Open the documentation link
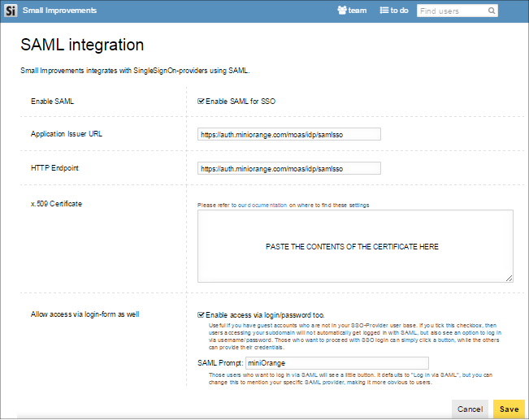Screen dimensions: 529x420 [x=267, y=205]
